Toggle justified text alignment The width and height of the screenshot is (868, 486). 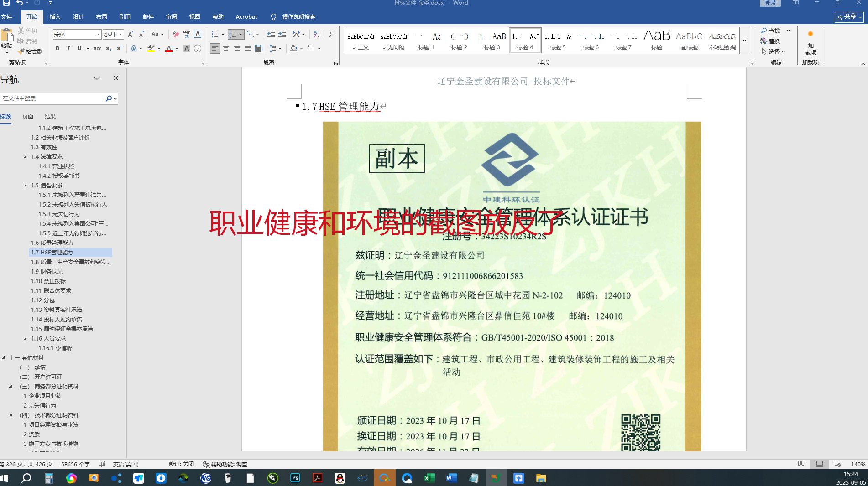[248, 48]
